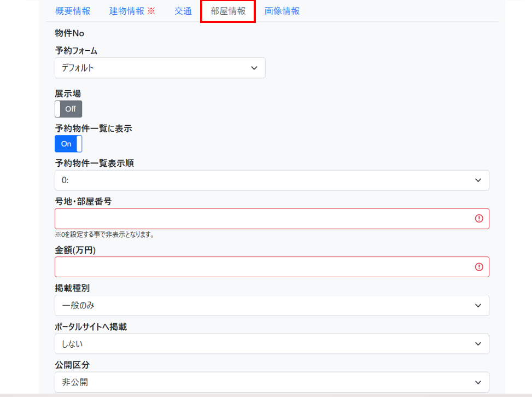Open the 掲載種別 dropdown
The width and height of the screenshot is (532, 397).
coord(272,305)
